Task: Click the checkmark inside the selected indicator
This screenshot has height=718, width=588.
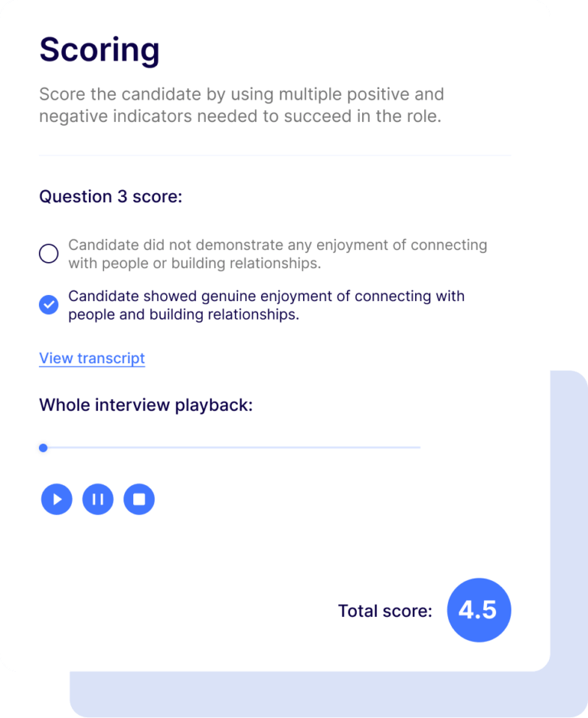Action: [x=48, y=304]
